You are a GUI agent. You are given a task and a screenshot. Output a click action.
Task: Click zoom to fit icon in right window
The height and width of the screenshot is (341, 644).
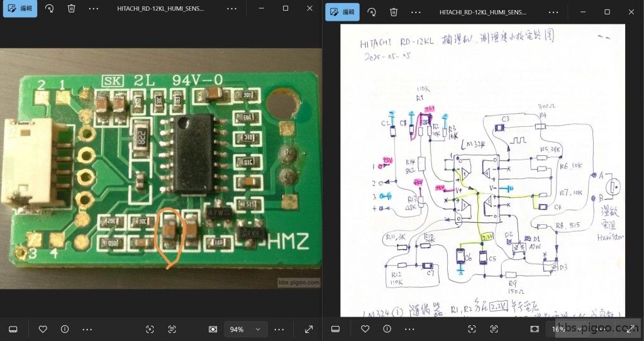pos(535,329)
